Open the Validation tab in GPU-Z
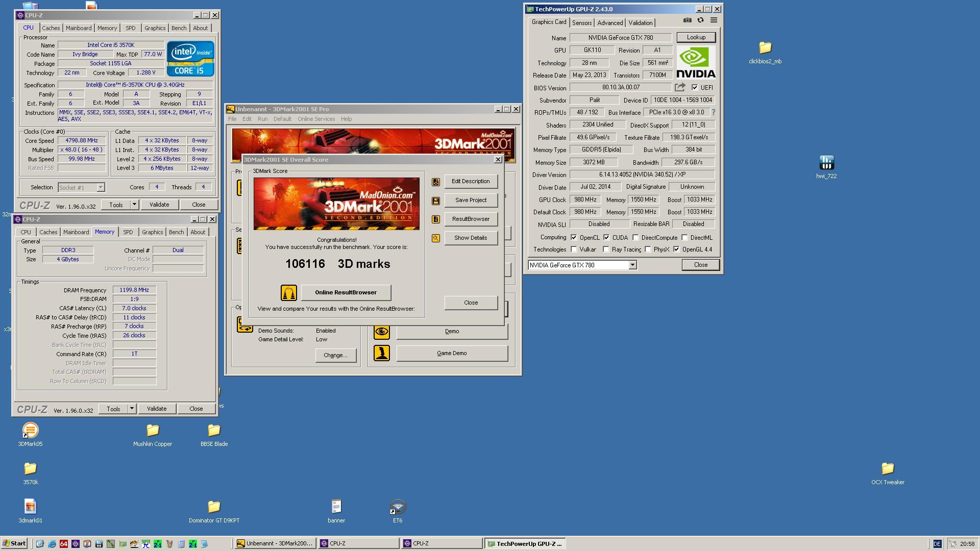 (x=640, y=23)
